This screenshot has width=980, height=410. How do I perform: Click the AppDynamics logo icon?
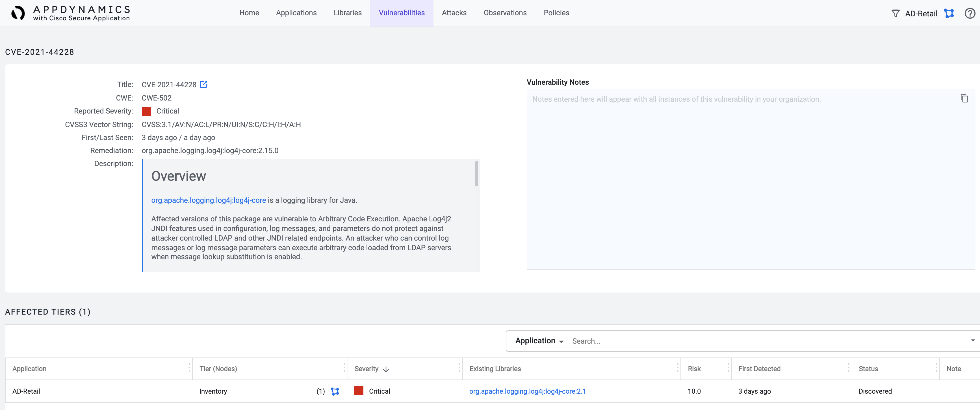[x=18, y=13]
